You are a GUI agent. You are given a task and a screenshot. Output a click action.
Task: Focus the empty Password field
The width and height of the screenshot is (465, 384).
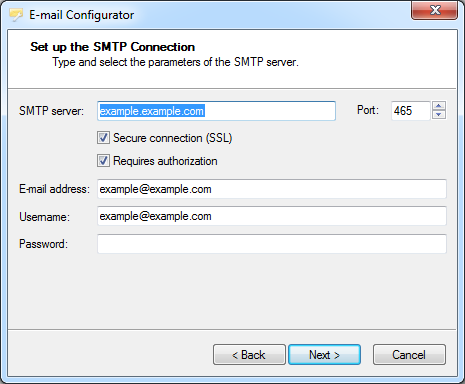click(272, 244)
